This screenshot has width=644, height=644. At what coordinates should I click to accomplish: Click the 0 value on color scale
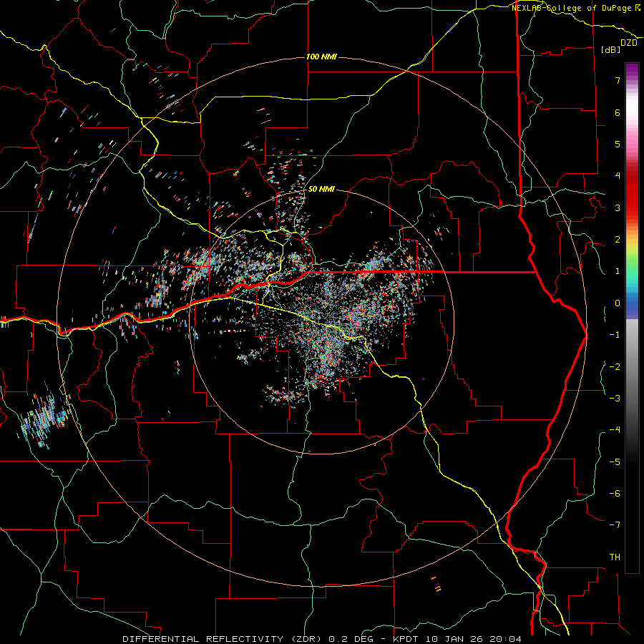pyautogui.click(x=618, y=303)
